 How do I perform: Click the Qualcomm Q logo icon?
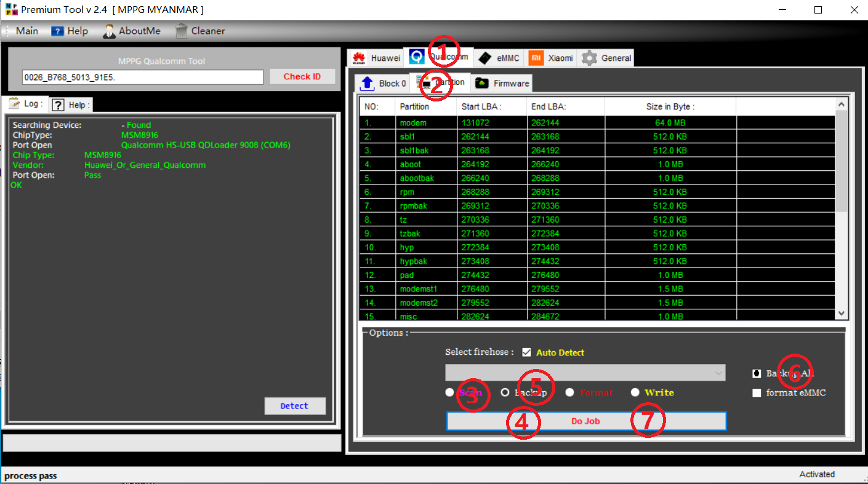(x=417, y=57)
